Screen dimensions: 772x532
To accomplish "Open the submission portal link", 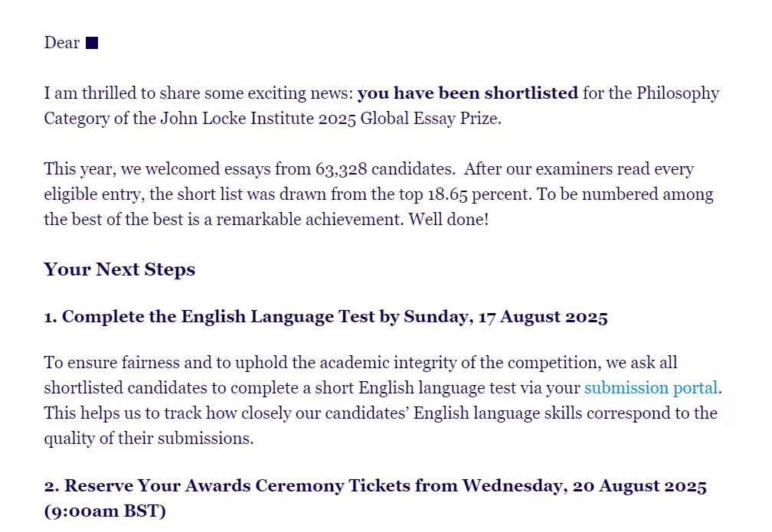I will pyautogui.click(x=650, y=388).
